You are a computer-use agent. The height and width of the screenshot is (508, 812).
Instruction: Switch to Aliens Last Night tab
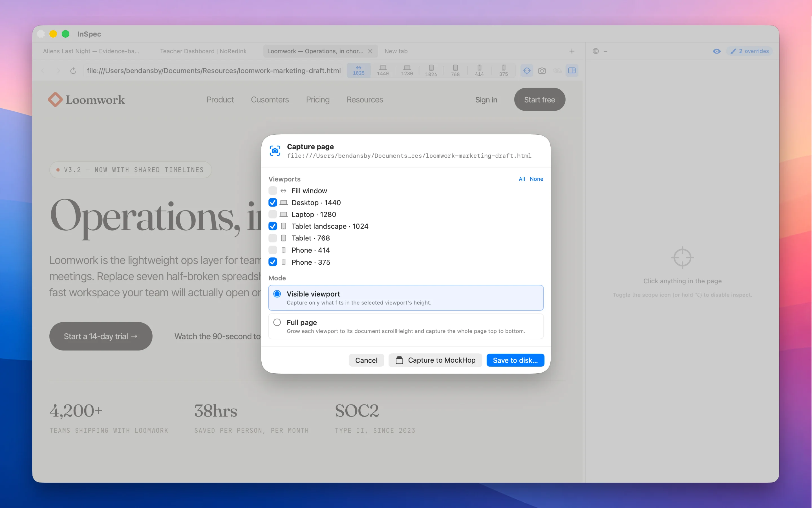[91, 51]
